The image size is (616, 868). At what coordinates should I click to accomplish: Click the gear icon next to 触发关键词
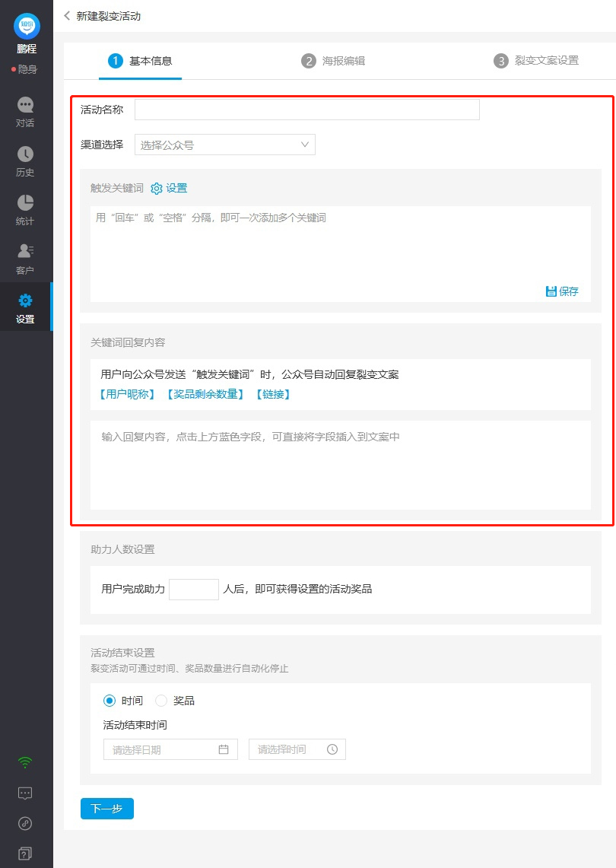coord(157,189)
